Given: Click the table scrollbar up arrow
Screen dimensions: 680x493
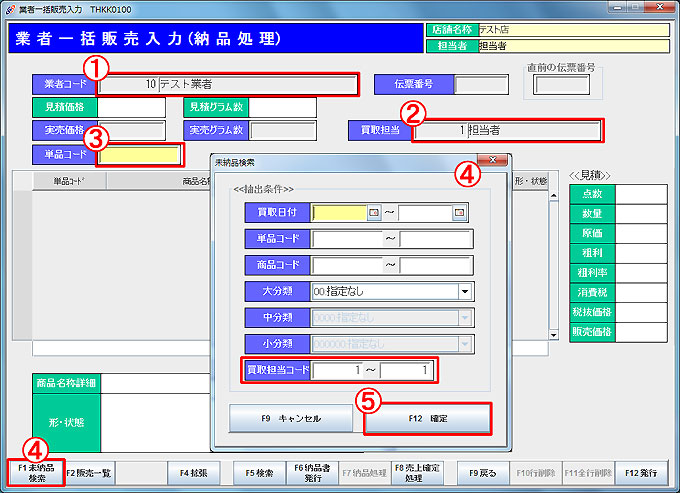Looking at the screenshot, I should [553, 196].
